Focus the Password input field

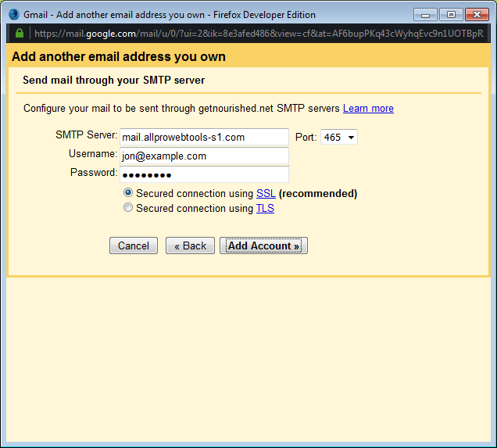(x=205, y=174)
